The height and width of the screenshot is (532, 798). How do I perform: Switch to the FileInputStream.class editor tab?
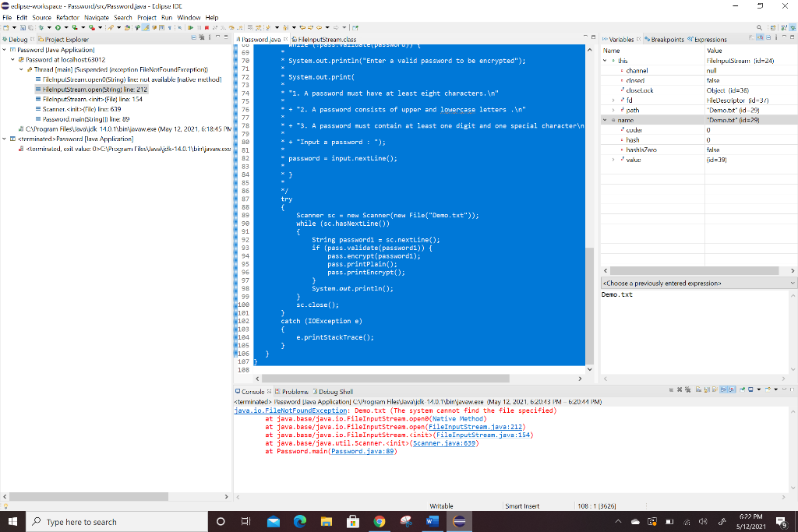pos(324,39)
